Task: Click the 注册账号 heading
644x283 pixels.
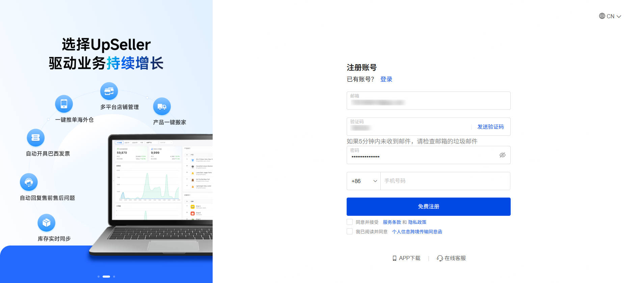Action: point(361,68)
